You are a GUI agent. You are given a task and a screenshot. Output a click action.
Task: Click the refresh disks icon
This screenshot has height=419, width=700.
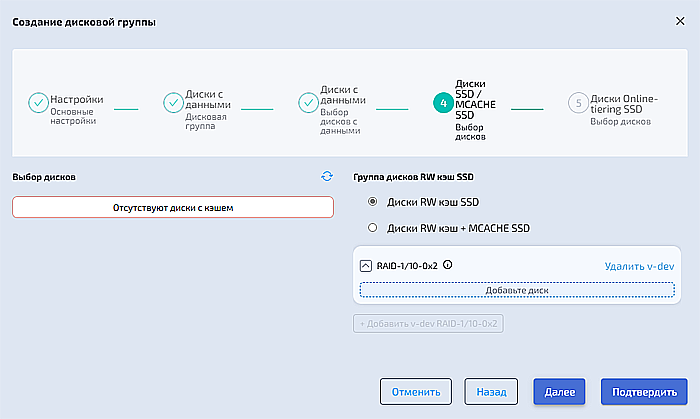coord(327,176)
